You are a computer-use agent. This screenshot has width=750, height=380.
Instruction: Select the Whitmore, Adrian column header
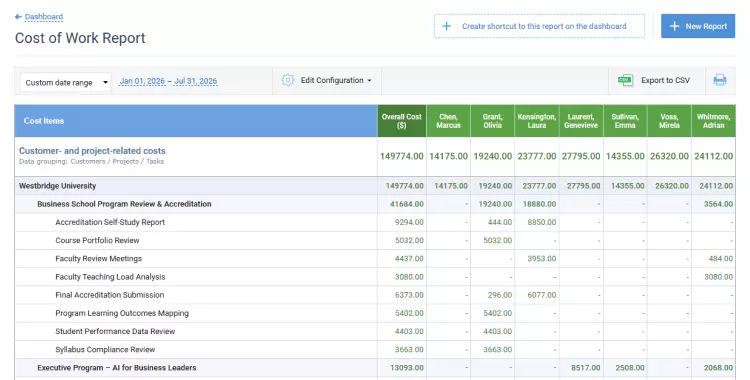[713, 121]
